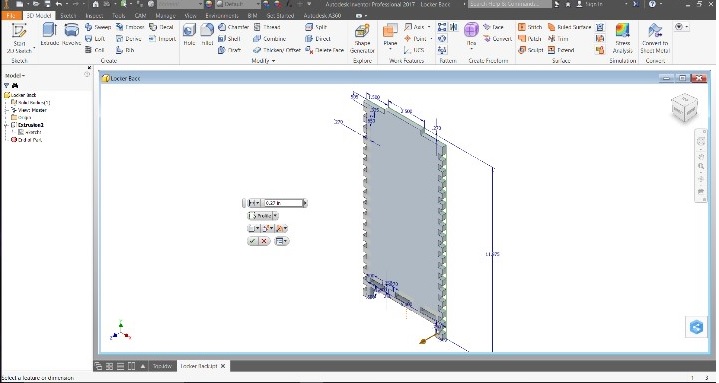
Task: Select the Combine tool
Action: click(x=270, y=39)
